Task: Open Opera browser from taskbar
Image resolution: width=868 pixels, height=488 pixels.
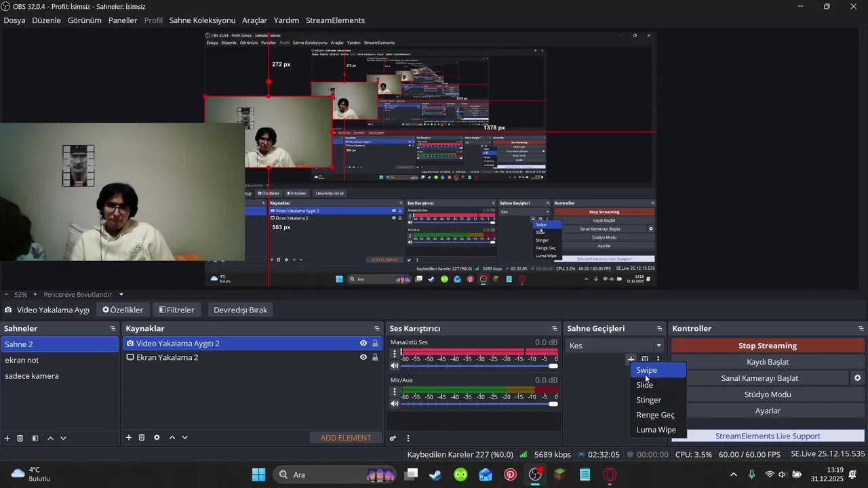Action: [x=610, y=474]
